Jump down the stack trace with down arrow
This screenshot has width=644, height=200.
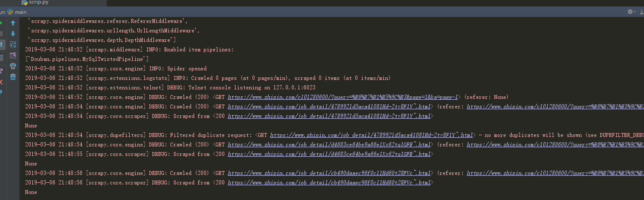[x=13, y=34]
